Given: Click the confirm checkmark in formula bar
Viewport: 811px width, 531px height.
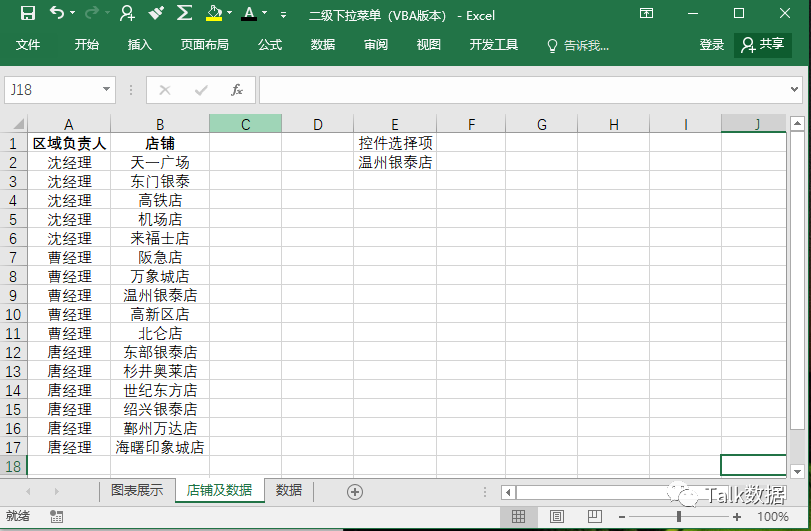Looking at the screenshot, I should click(201, 90).
